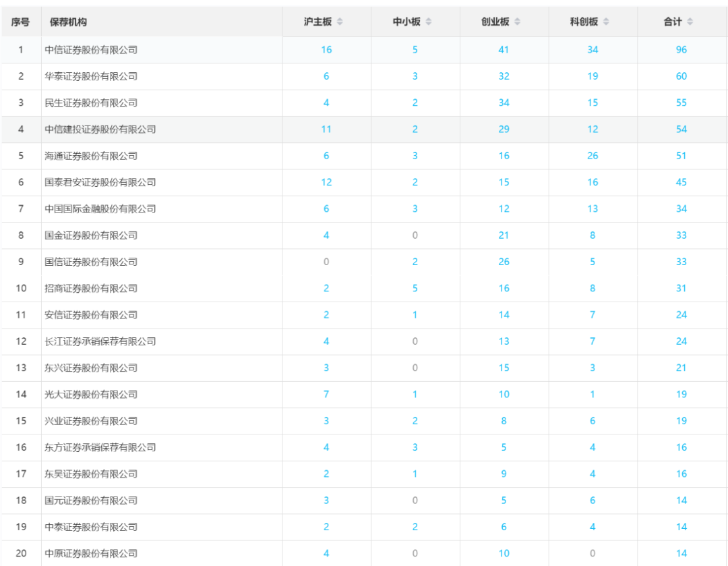The width and height of the screenshot is (728, 566).
Task: Select the row 中国国际金融股份有限公司
Action: point(364,208)
